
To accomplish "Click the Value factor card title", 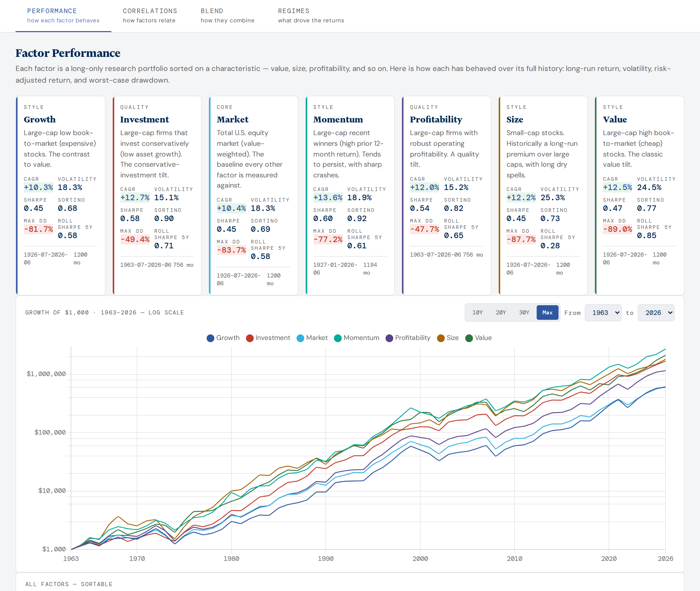I will click(x=615, y=120).
